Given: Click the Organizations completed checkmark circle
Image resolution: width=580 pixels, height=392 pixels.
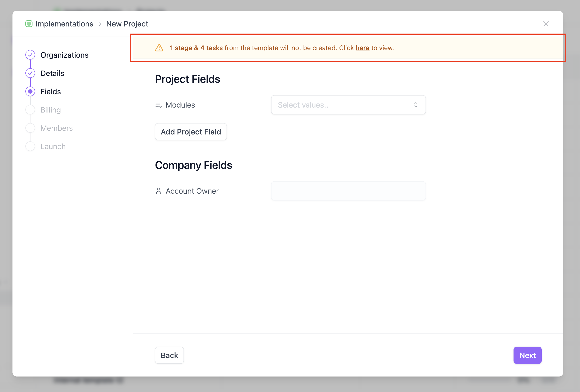Looking at the screenshot, I should [x=30, y=55].
